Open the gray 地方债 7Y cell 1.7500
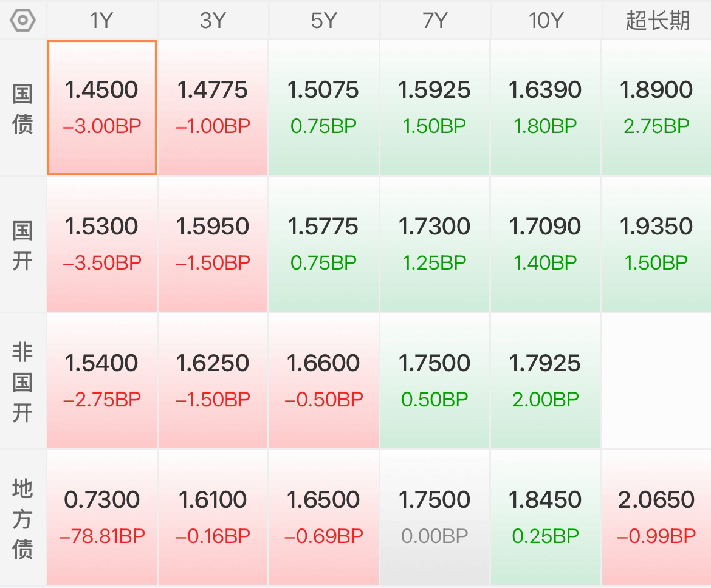Viewport: 711px width, 588px height. click(x=434, y=518)
